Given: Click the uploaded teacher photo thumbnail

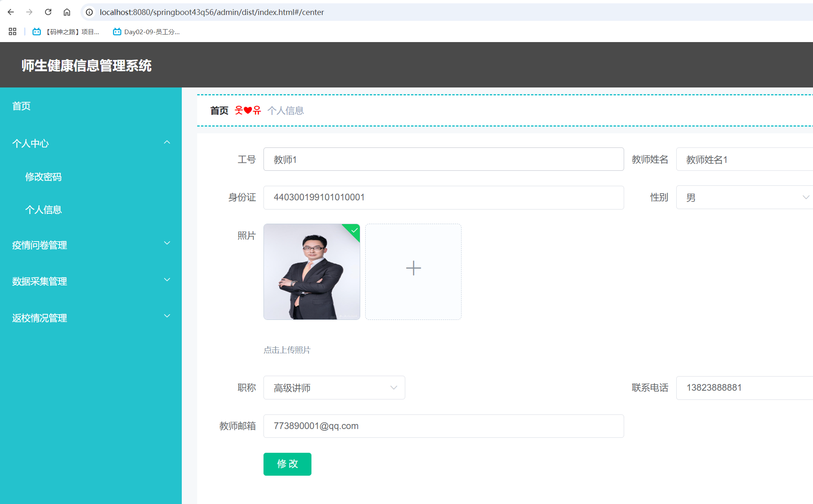Looking at the screenshot, I should click(x=311, y=272).
